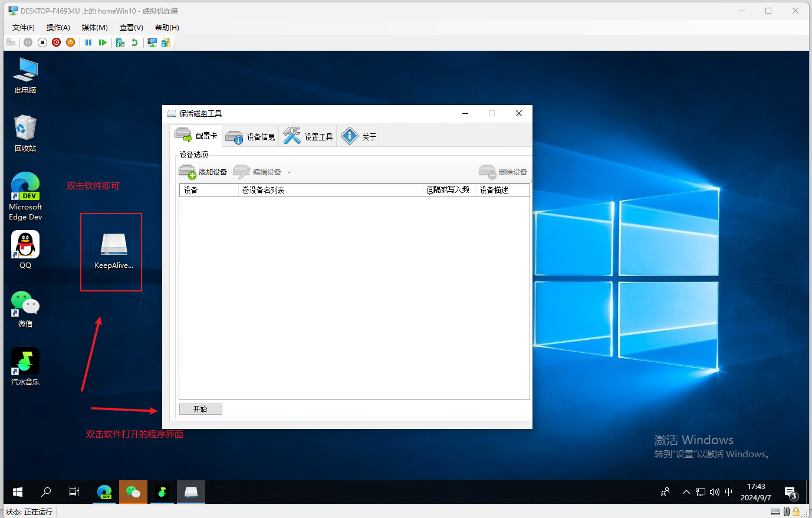Click the Ctrl+Alt+Delete toolbar icon
The image size is (812, 518).
pyautogui.click(x=11, y=42)
